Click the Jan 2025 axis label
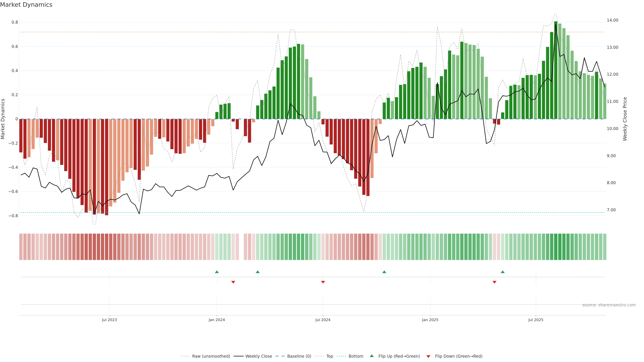 430,320
